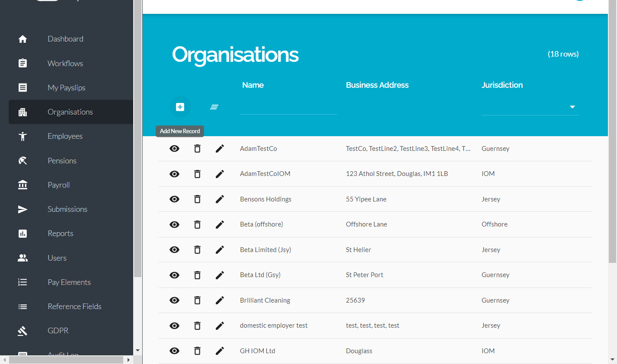Edit AdamTestCo using the pencil icon

tap(220, 149)
